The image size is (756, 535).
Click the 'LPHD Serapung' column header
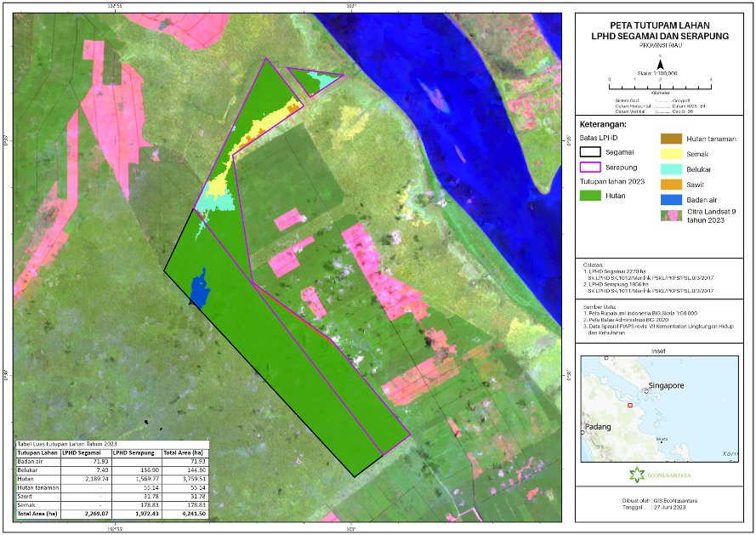134,453
